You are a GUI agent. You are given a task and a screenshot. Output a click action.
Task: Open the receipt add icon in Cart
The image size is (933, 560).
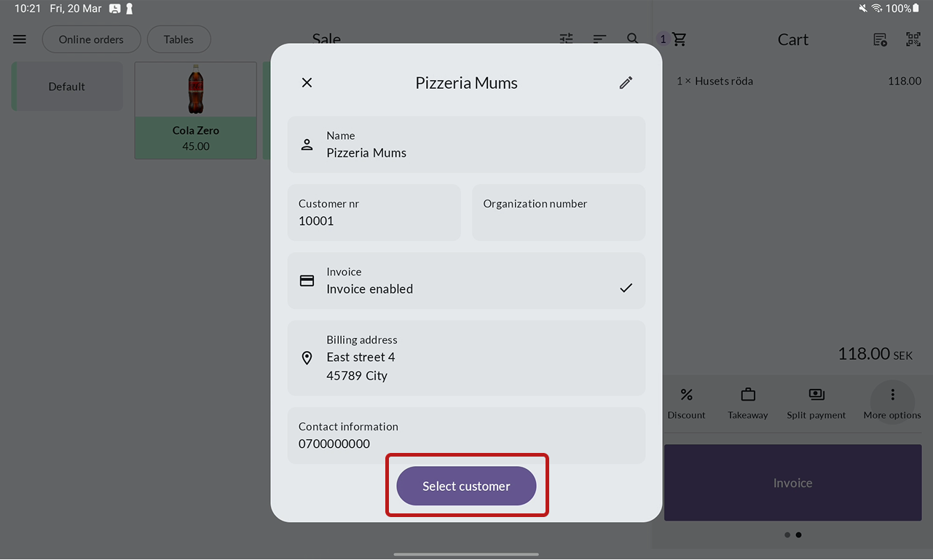point(880,39)
